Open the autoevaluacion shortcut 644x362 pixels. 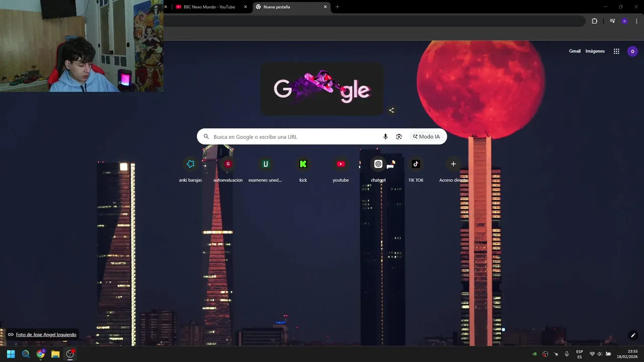pos(228,170)
